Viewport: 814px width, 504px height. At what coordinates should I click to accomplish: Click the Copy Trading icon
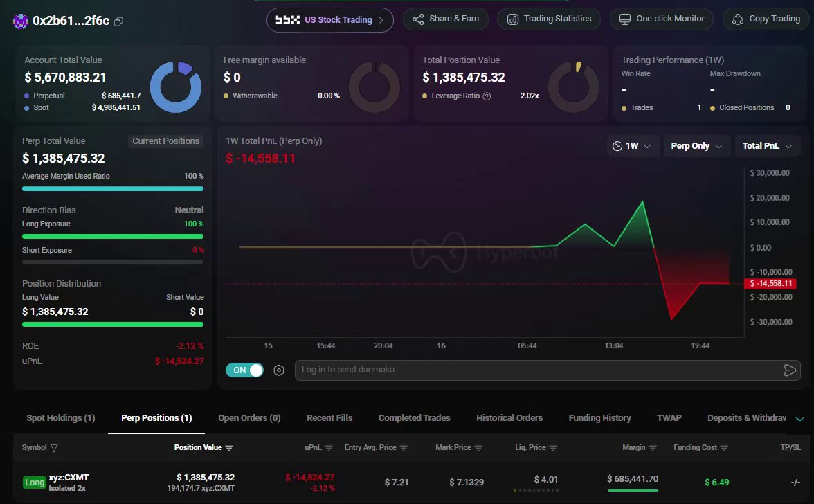(738, 19)
